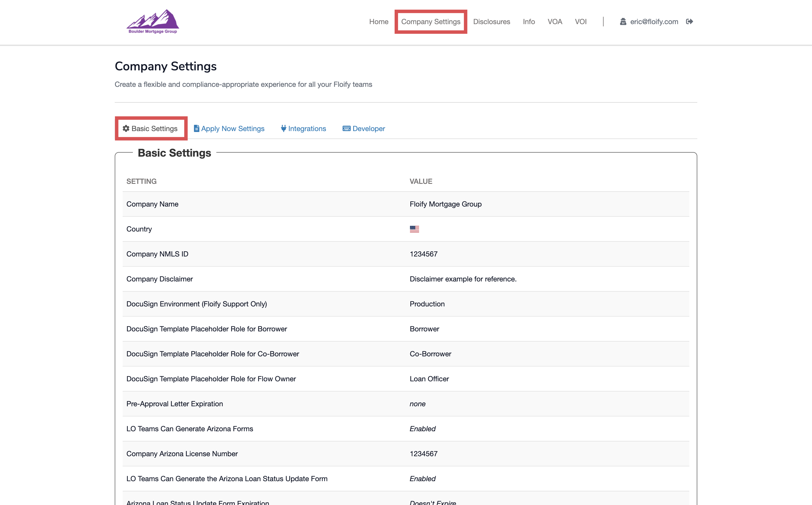Switch to the Apply Now Settings tab
Screen dimensions: 812x505
coord(233,129)
